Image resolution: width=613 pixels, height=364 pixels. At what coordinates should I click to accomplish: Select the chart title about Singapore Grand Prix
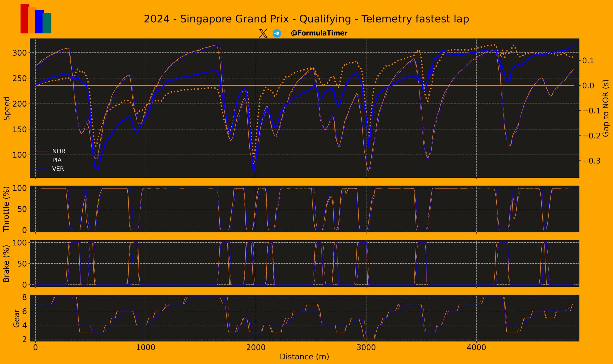point(306,19)
